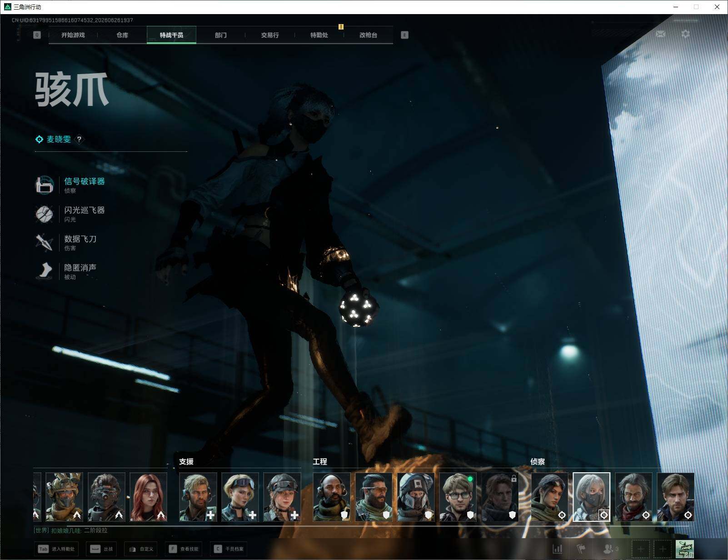Select the 隐匿消声 passive skill icon
Viewport: 728px width, 560px height.
44,271
